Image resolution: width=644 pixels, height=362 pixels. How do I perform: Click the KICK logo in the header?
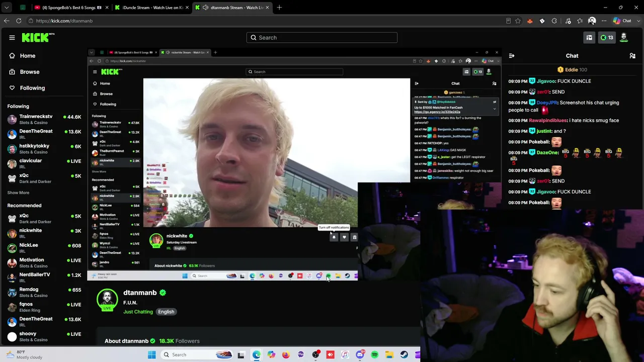coord(38,37)
